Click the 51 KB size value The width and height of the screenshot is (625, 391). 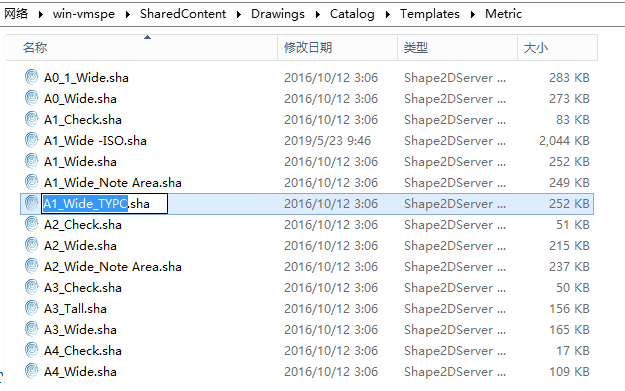point(573,225)
